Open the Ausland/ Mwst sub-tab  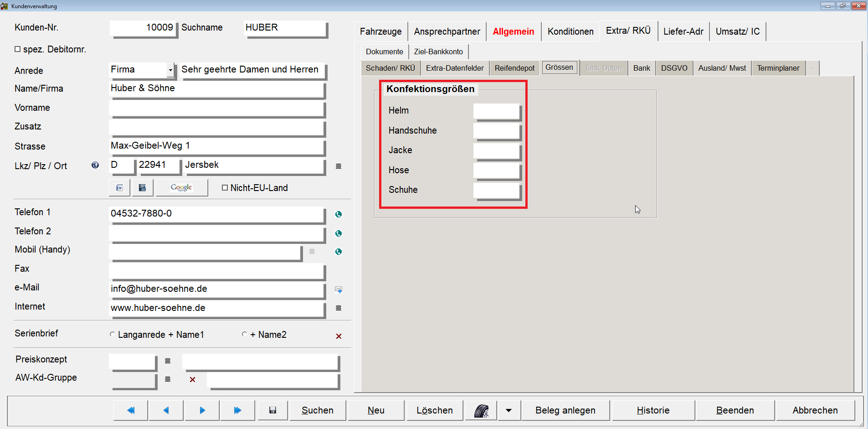722,68
